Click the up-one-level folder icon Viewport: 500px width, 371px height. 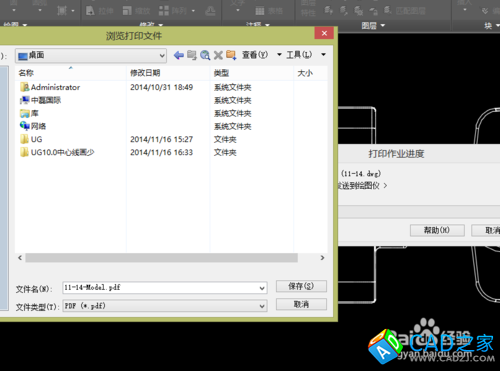[x=192, y=55]
